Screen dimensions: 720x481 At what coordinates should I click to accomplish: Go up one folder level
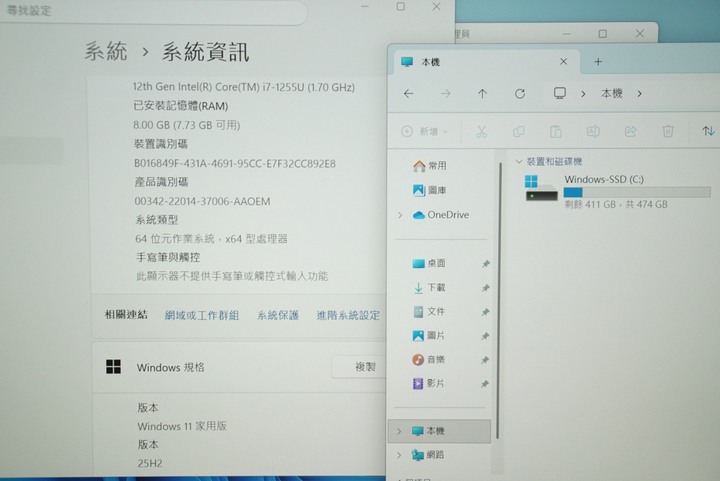482,94
